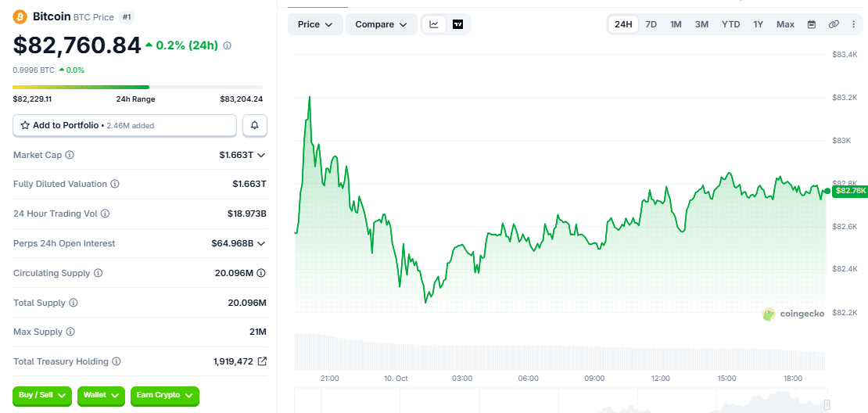Viewport: 868px width, 413px height.
Task: Click the #1 rank badge
Action: pyautogui.click(x=127, y=17)
